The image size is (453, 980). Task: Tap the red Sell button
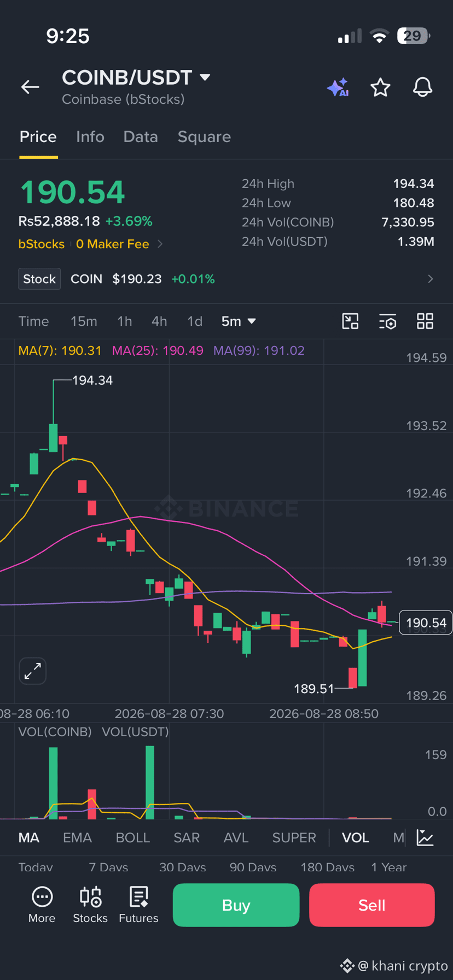(x=372, y=905)
